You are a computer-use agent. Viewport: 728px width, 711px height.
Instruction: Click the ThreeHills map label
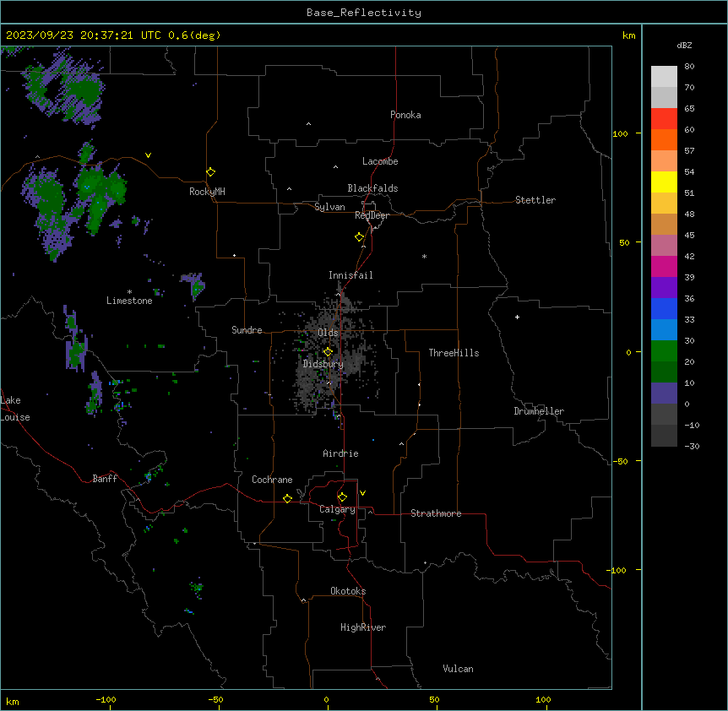click(454, 353)
